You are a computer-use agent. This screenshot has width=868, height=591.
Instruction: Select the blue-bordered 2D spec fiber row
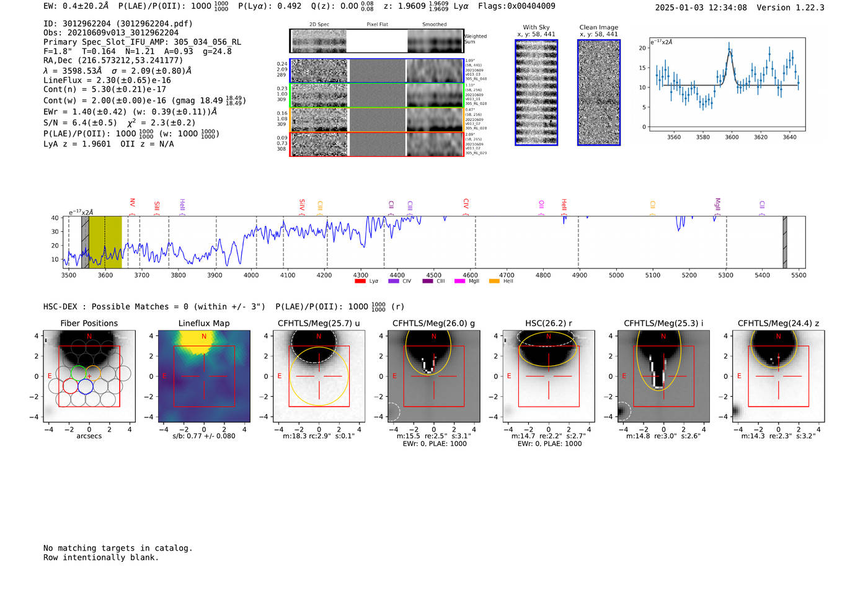click(377, 71)
